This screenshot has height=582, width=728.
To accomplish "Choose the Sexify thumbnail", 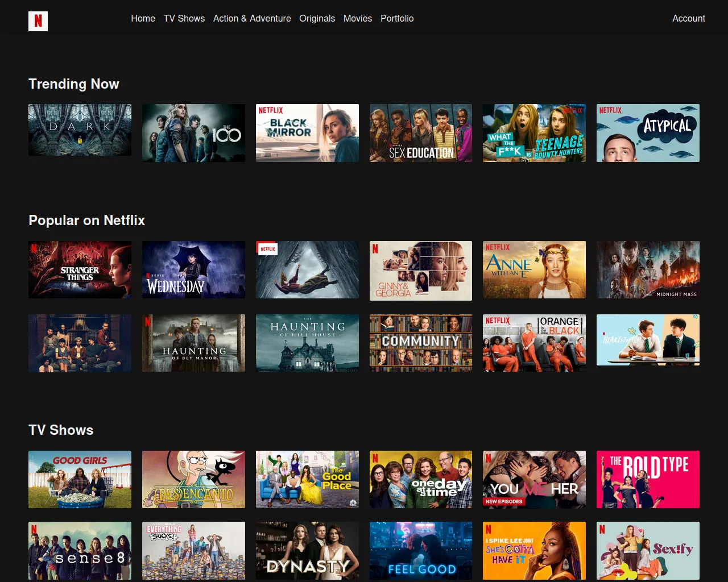I will click(648, 551).
